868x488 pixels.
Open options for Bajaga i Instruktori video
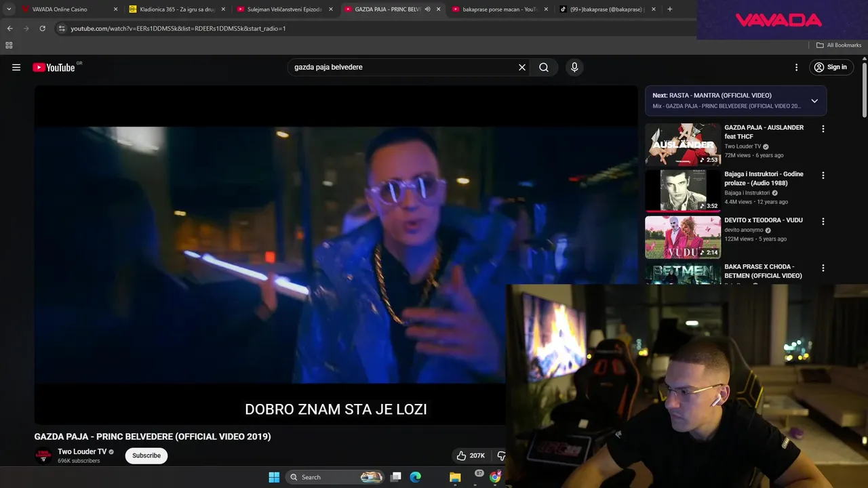pos(823,175)
